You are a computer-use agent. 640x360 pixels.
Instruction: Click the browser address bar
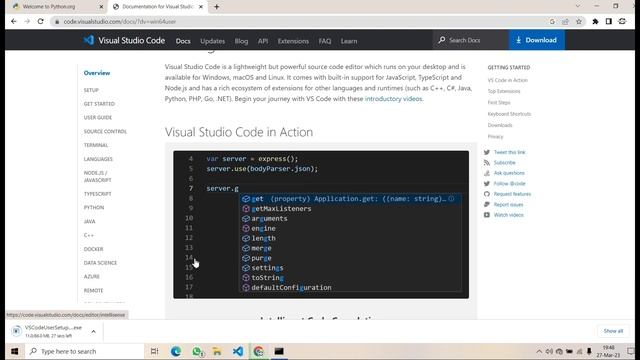(302, 22)
